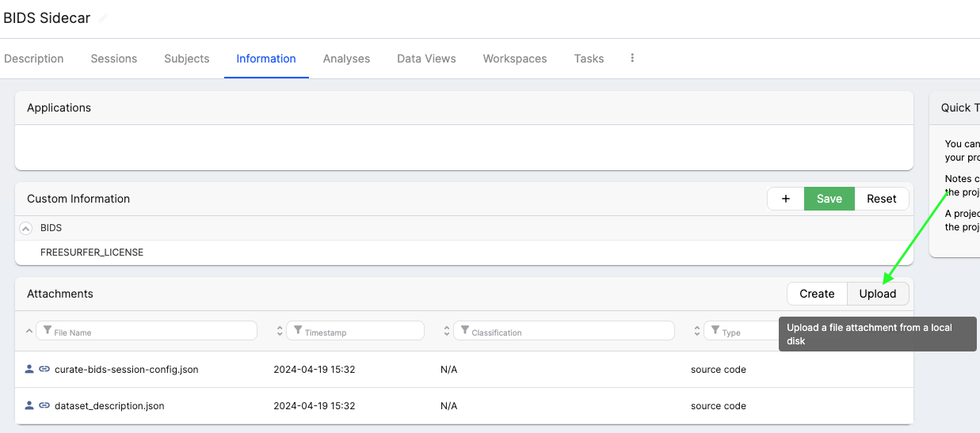Save the custom information
Image resolution: width=980 pixels, height=433 pixels.
click(829, 199)
